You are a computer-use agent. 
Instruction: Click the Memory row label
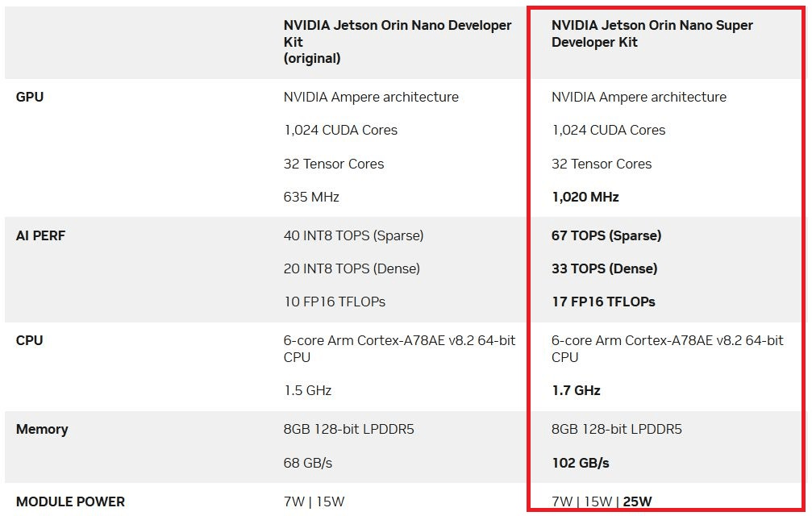tap(42, 429)
